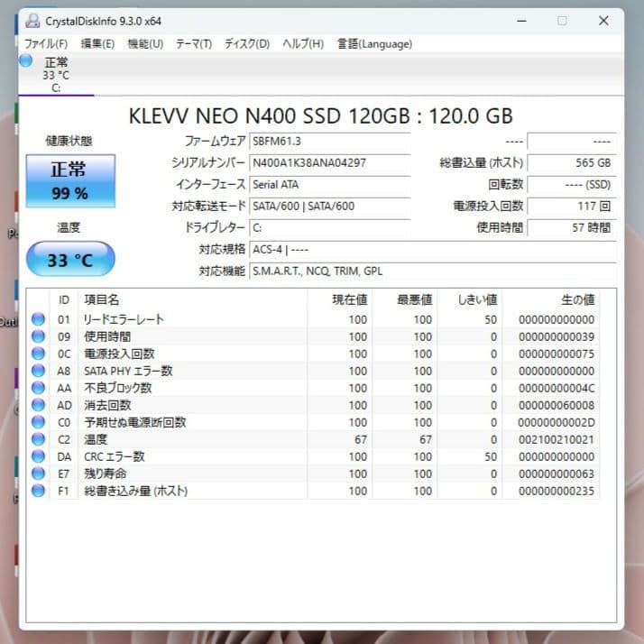Click the status orb for 消去回数 row
The image size is (644, 644).
(38, 405)
